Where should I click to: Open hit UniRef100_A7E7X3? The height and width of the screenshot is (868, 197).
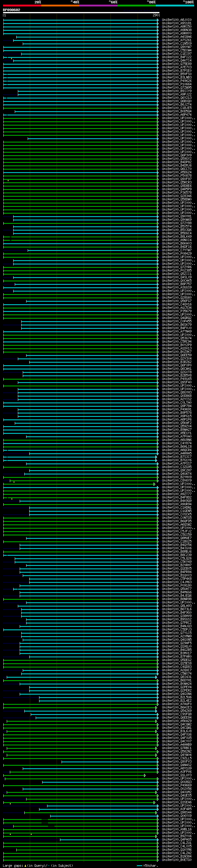177,67
